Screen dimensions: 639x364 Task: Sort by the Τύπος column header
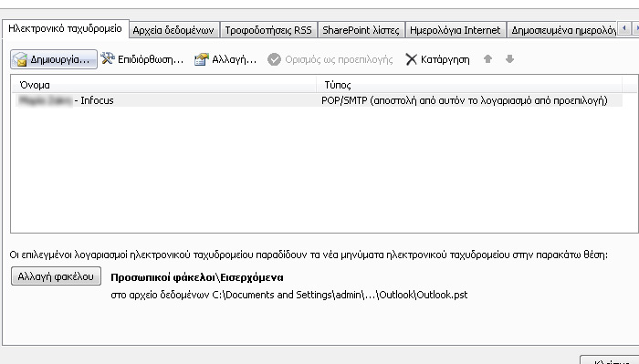coord(469,85)
